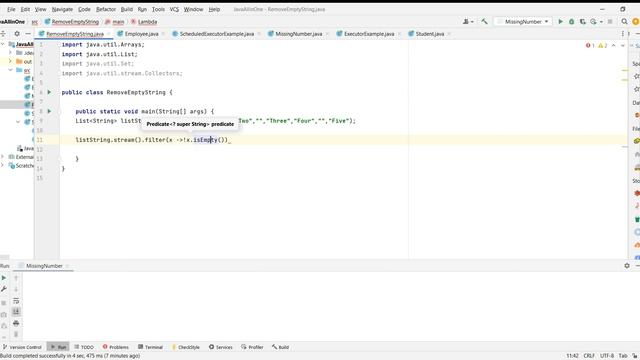Open Services tool window
The height and width of the screenshot is (360, 640).
[220, 347]
